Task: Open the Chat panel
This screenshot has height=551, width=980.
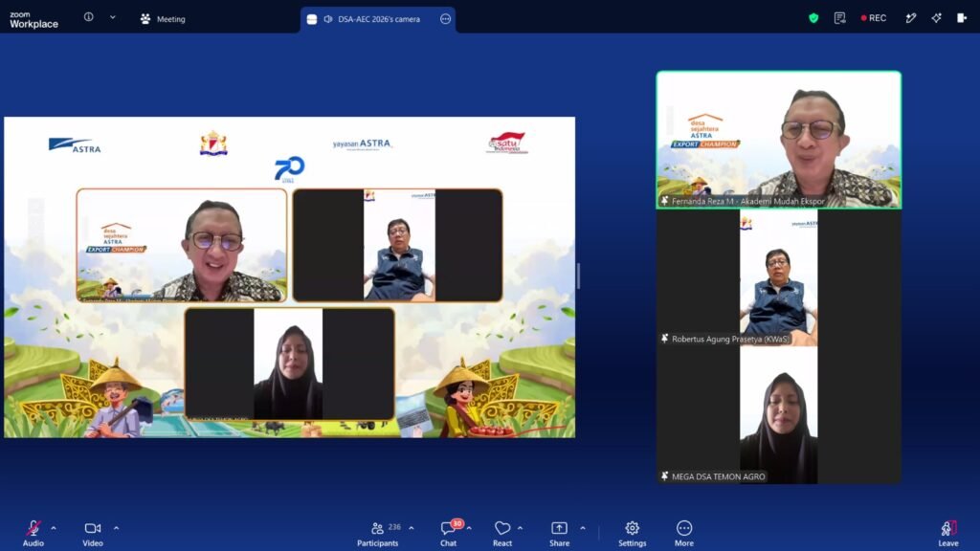Action: (x=448, y=534)
